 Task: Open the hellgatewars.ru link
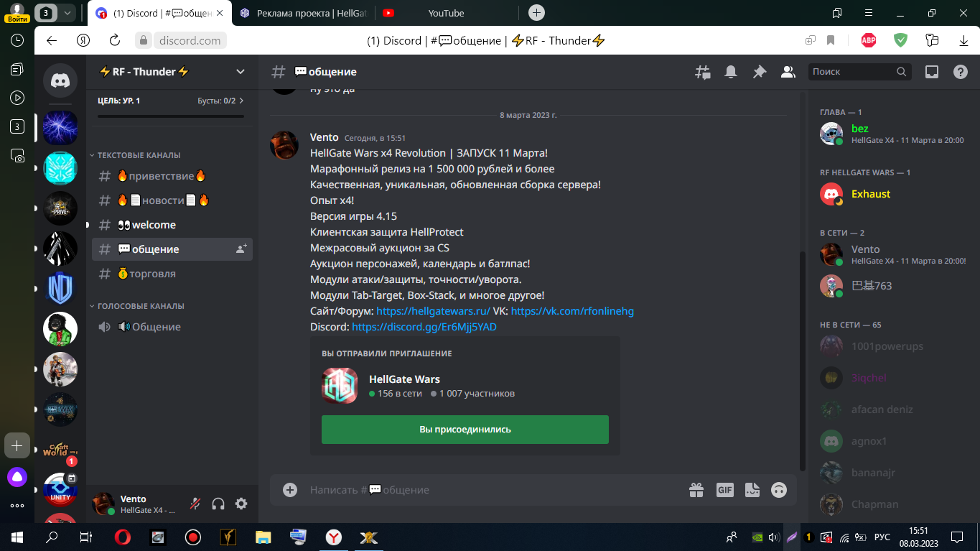pyautogui.click(x=433, y=311)
